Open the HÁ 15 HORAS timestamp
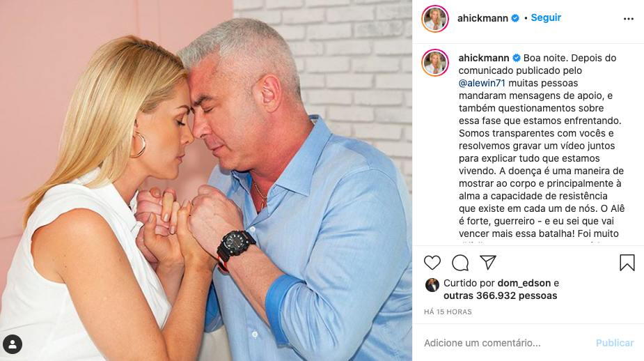This screenshot has height=361, width=644. pyautogui.click(x=448, y=312)
